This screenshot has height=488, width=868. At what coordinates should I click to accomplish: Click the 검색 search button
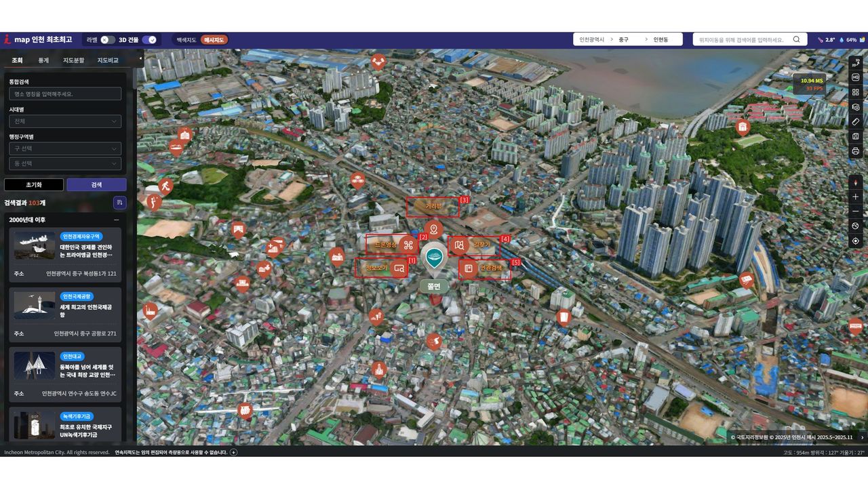(x=96, y=185)
